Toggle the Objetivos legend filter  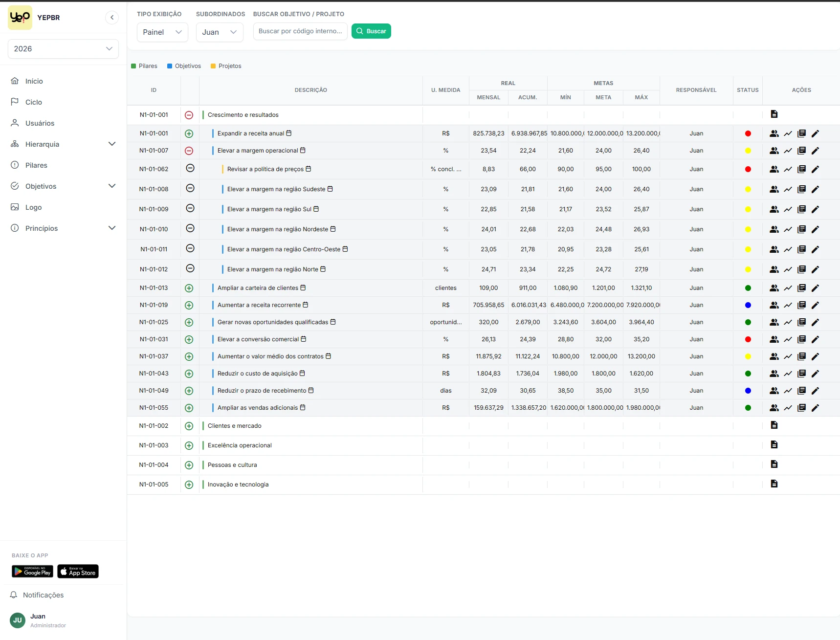tap(184, 66)
